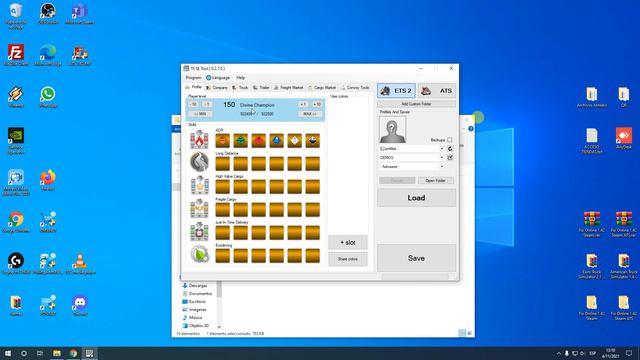Select the ETS 2 game button
The width and height of the screenshot is (640, 360).
coord(396,91)
